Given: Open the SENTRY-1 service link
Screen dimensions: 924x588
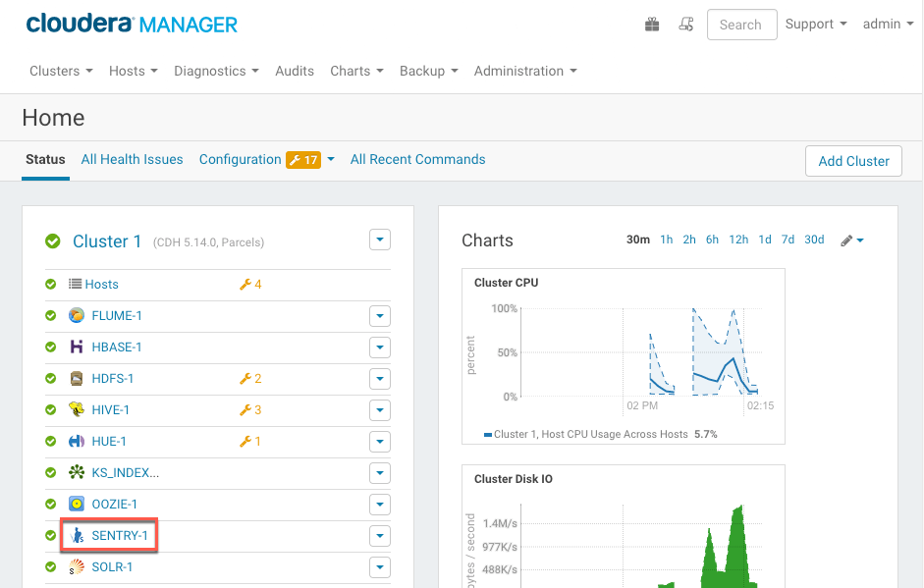Looking at the screenshot, I should tap(120, 536).
